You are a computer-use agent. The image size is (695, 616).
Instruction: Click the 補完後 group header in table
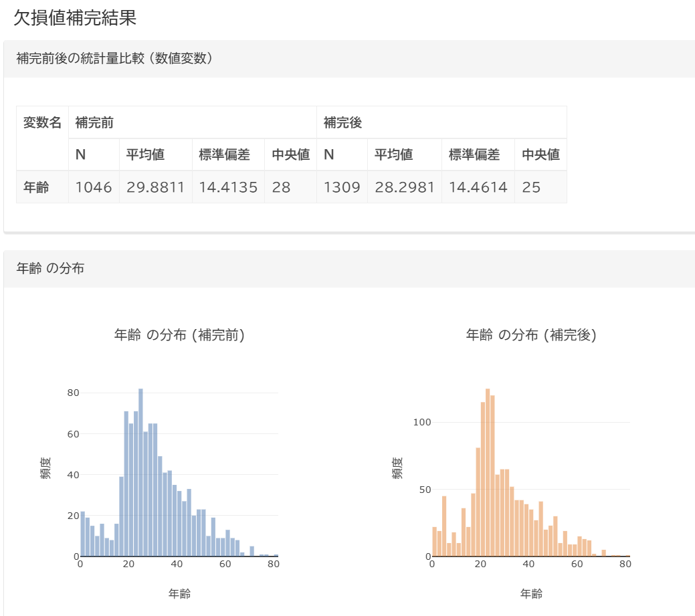(x=342, y=122)
